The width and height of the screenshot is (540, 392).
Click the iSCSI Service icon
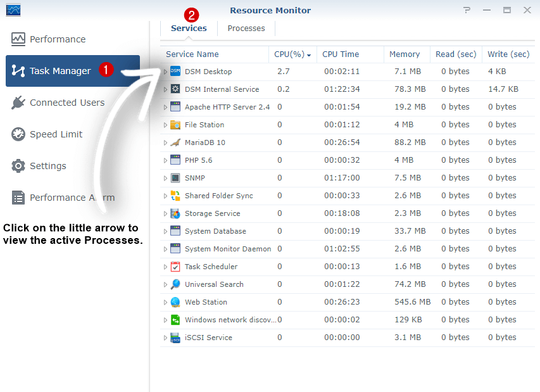tap(175, 338)
